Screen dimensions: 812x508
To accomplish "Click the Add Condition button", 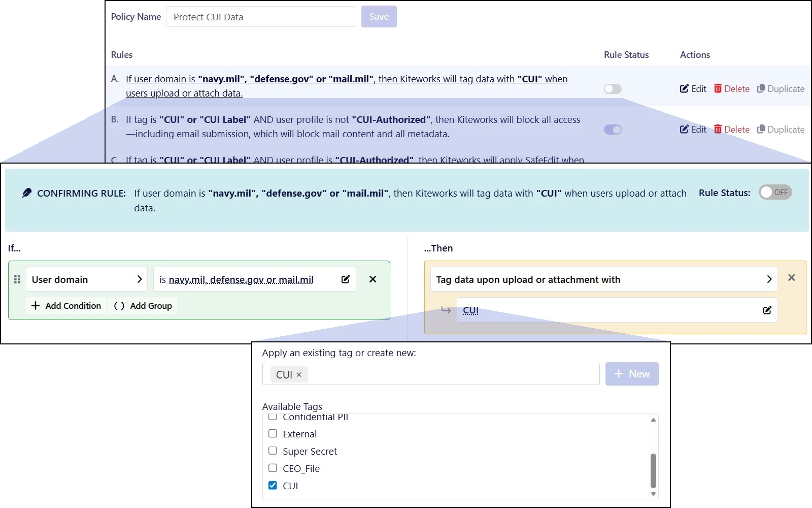I will pos(66,306).
